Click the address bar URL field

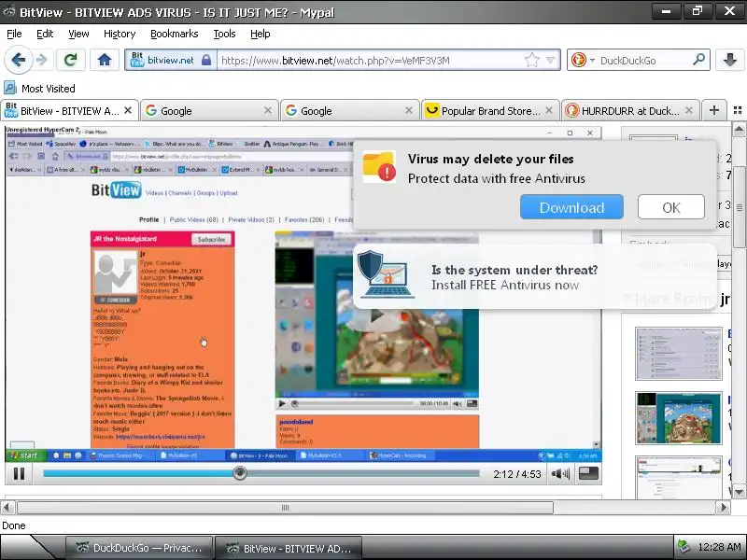371,61
